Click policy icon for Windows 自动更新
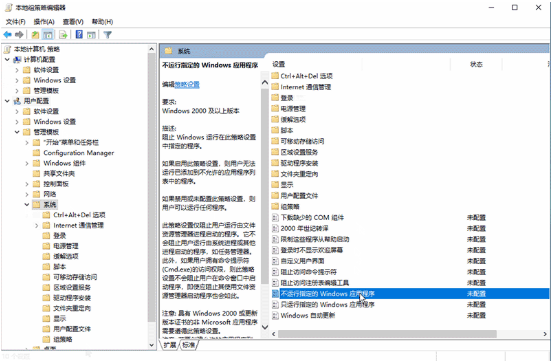The width and height of the screenshot is (556, 364). (275, 315)
